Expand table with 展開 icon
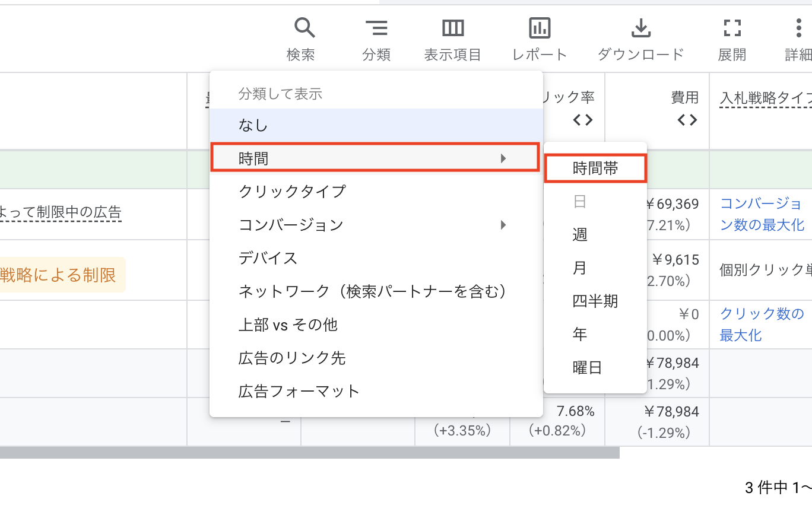This screenshot has height=515, width=812. 732,28
